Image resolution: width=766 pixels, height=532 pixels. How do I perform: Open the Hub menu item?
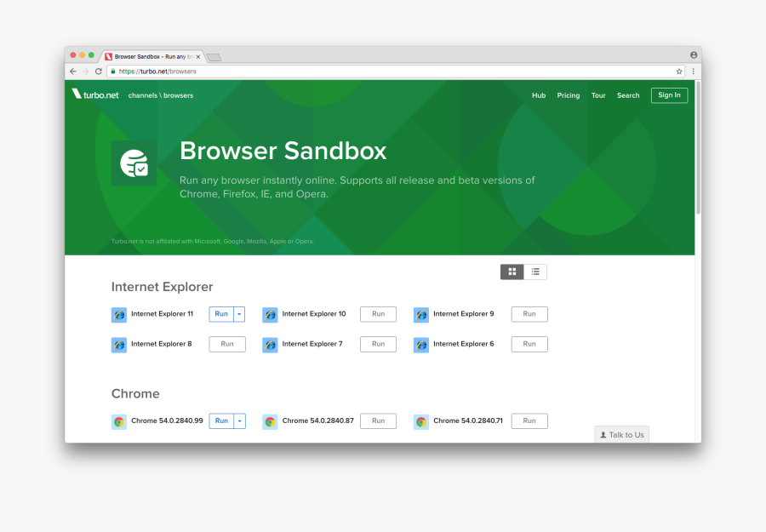click(539, 95)
